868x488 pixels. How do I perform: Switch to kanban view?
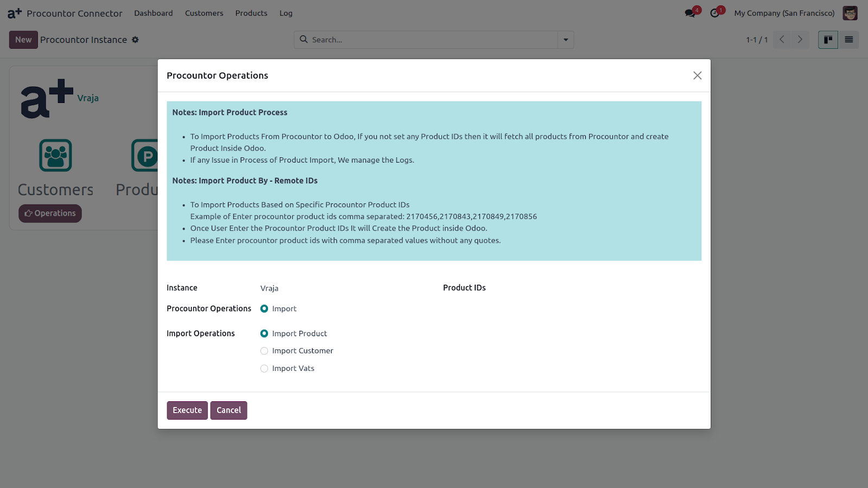click(x=828, y=40)
